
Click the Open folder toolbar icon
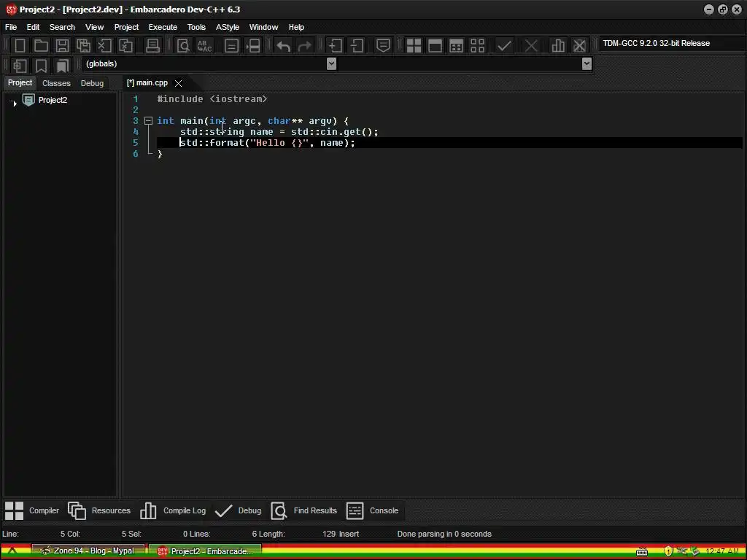(x=41, y=46)
